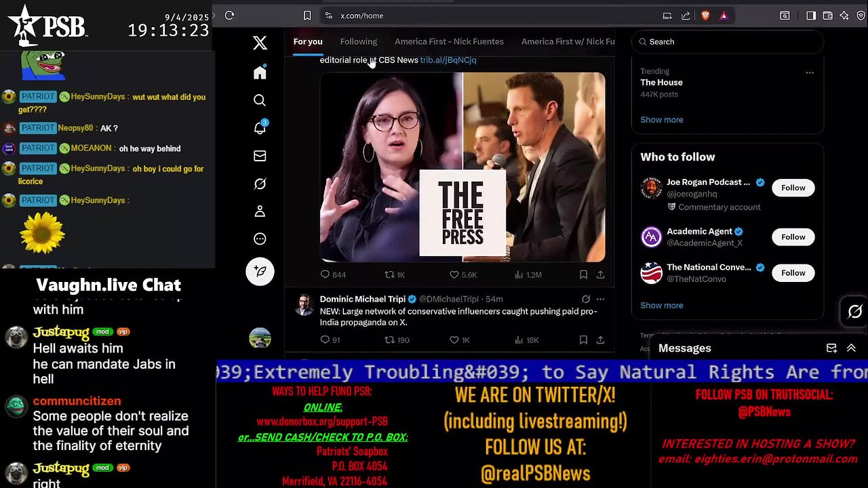Share The Free Press post
868x488 pixels.
pyautogui.click(x=600, y=274)
